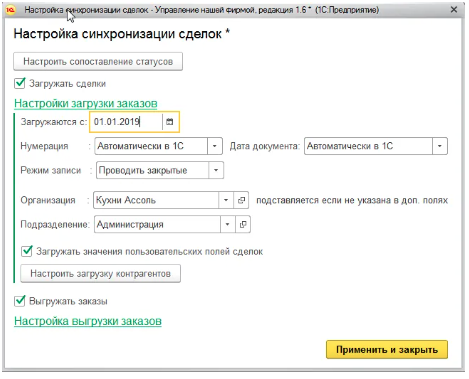Open Кухни Ассоль organization record via open icon
This screenshot has width=469, height=379.
[x=241, y=200]
